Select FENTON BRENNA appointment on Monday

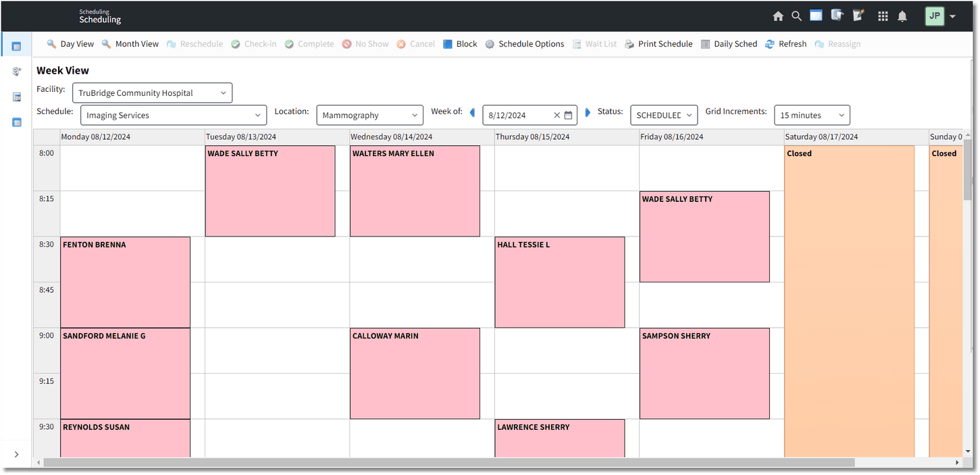(125, 282)
